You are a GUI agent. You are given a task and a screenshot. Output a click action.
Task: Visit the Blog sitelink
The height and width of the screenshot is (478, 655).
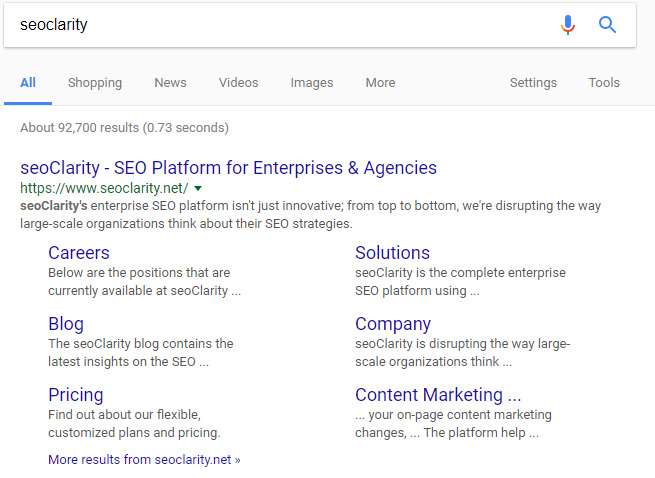tap(66, 324)
